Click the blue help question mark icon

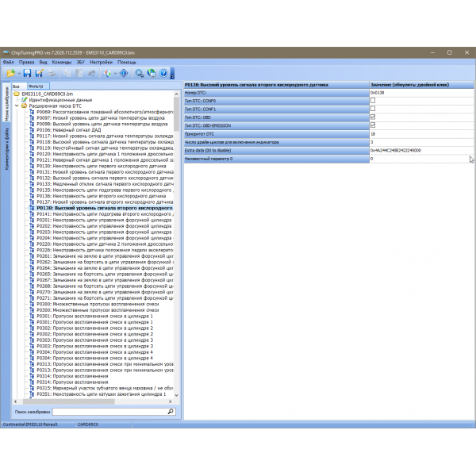pyautogui.click(x=163, y=73)
